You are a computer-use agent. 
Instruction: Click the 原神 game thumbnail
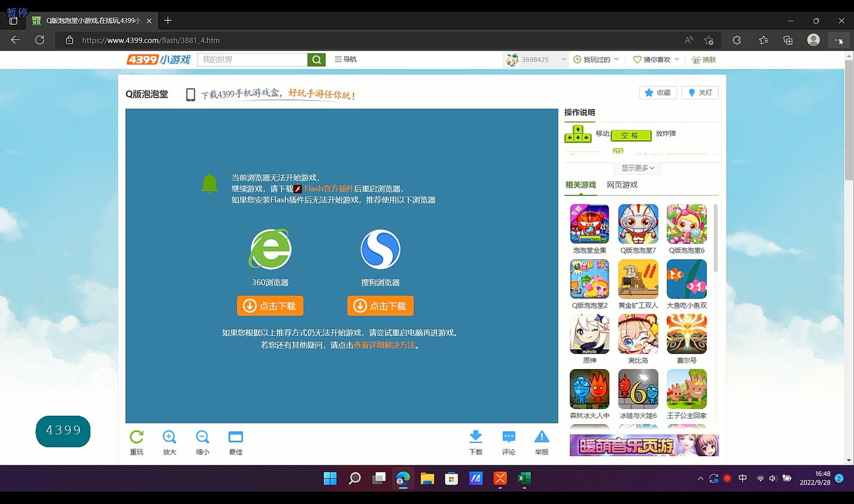click(589, 334)
